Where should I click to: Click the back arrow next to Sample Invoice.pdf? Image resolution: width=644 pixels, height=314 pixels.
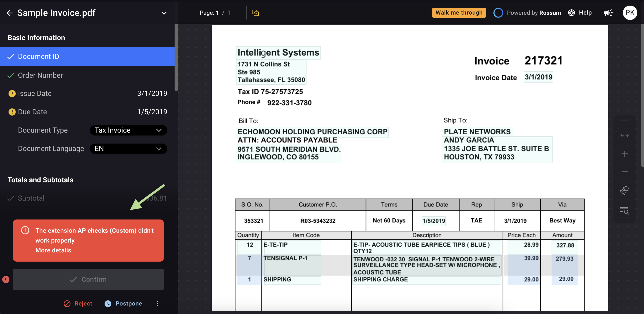pyautogui.click(x=9, y=13)
